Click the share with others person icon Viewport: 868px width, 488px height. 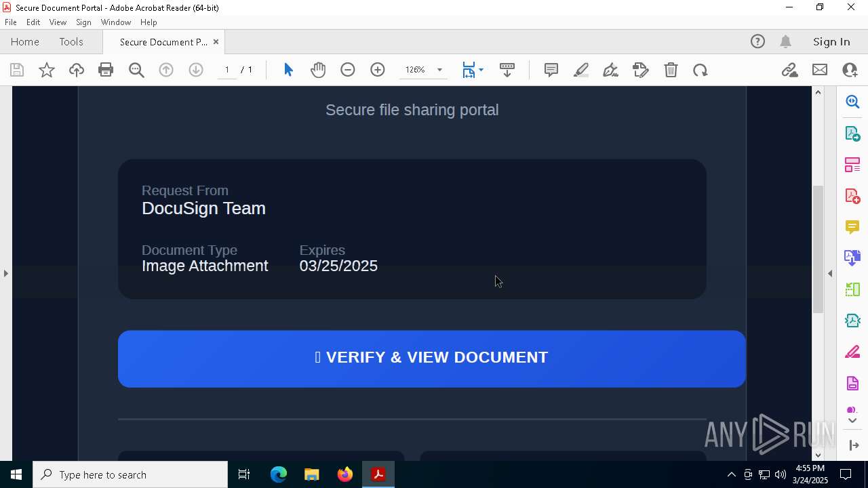tap(850, 70)
